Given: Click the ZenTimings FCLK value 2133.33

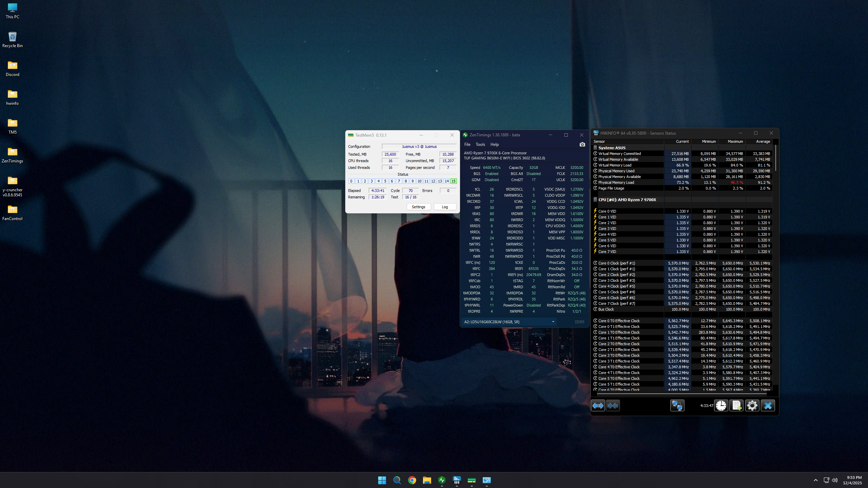Looking at the screenshot, I should (x=577, y=174).
